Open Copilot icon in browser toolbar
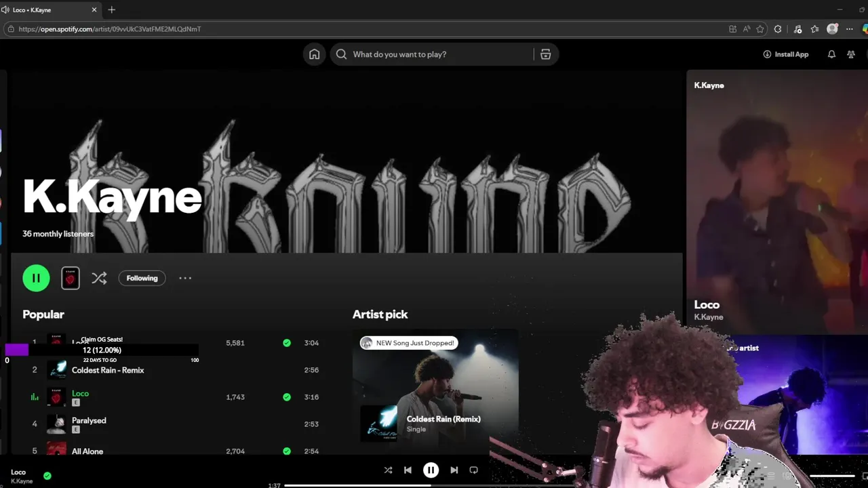This screenshot has height=488, width=868. point(865,29)
